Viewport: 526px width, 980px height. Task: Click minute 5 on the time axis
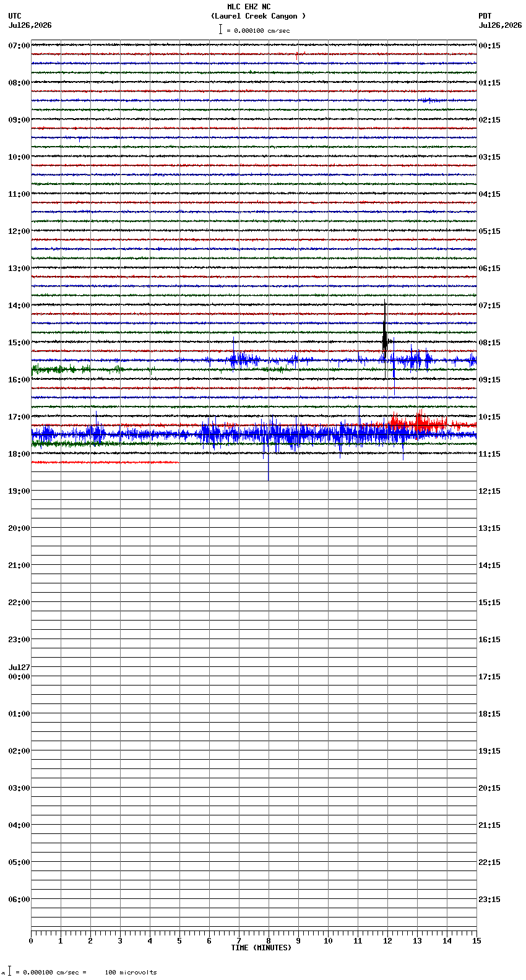coord(179,941)
